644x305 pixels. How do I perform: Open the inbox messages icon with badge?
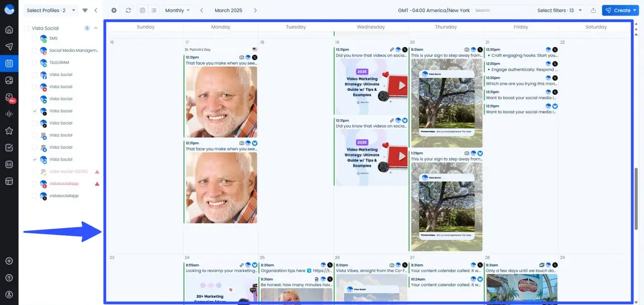tap(9, 98)
